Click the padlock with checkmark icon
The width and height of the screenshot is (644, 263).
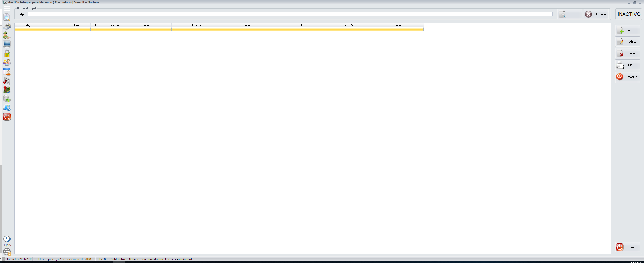point(7,53)
